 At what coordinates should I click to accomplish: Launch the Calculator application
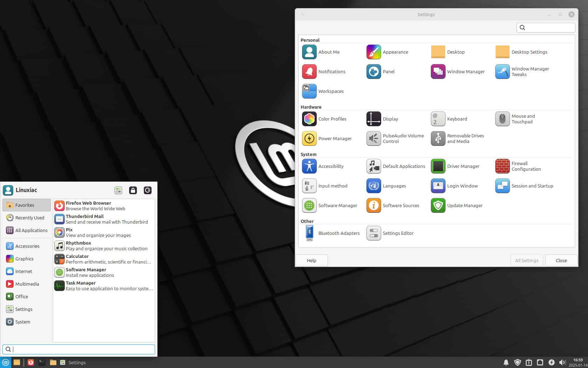click(x=77, y=259)
